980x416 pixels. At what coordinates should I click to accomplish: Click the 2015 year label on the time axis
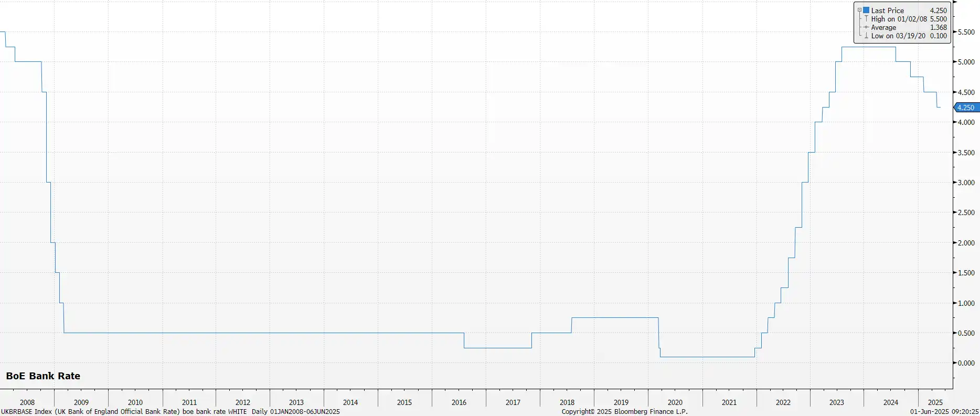(x=404, y=402)
